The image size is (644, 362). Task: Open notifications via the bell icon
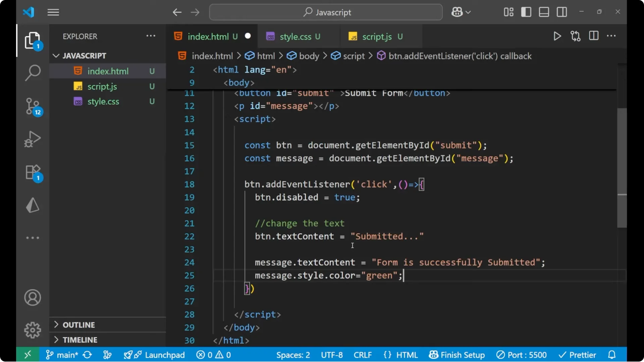click(611, 354)
